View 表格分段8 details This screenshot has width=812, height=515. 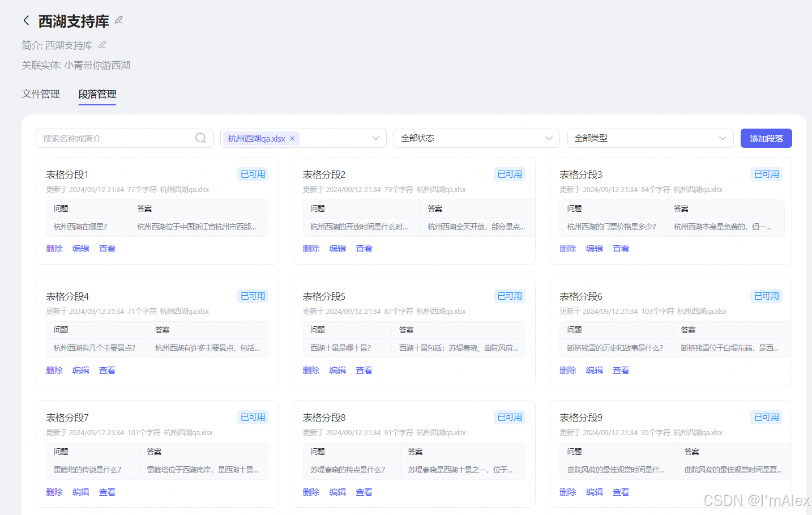tap(364, 492)
